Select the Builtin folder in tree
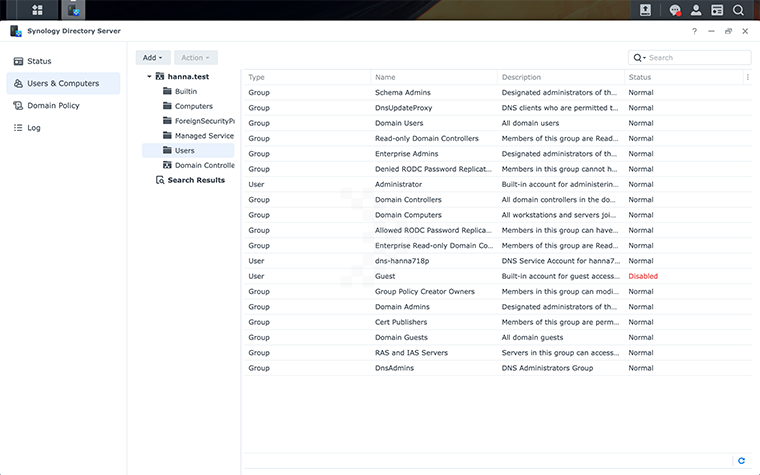The image size is (760, 475). (186, 91)
